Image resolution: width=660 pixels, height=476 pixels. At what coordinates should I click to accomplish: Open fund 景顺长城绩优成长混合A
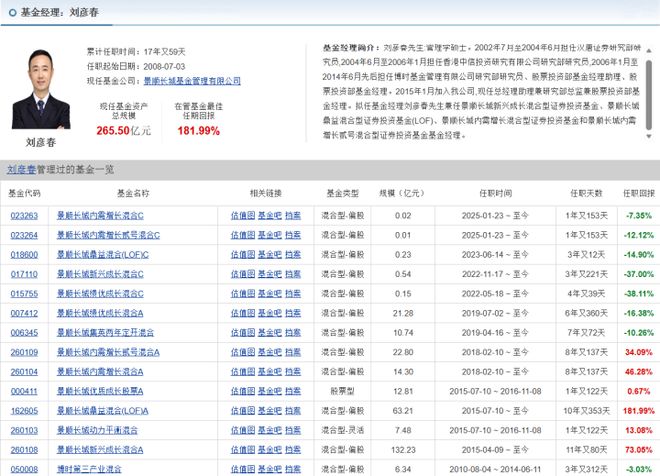(x=100, y=314)
